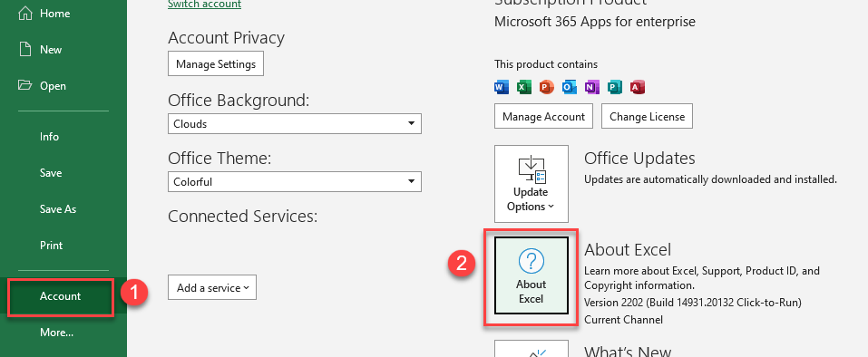Click the Office Theme: label
The width and height of the screenshot is (868, 357).
pyautogui.click(x=219, y=159)
